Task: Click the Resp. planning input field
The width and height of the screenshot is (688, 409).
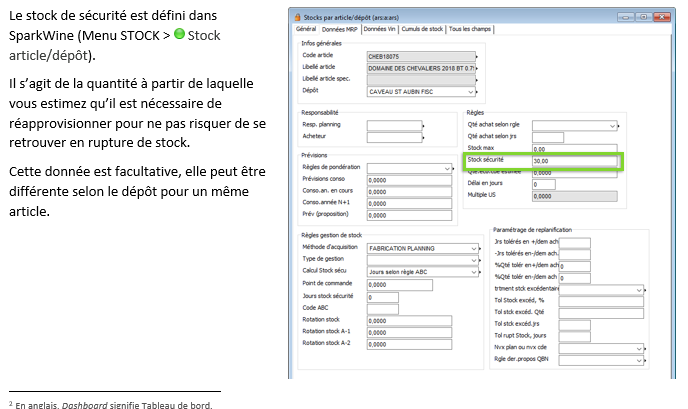Action: click(x=394, y=125)
